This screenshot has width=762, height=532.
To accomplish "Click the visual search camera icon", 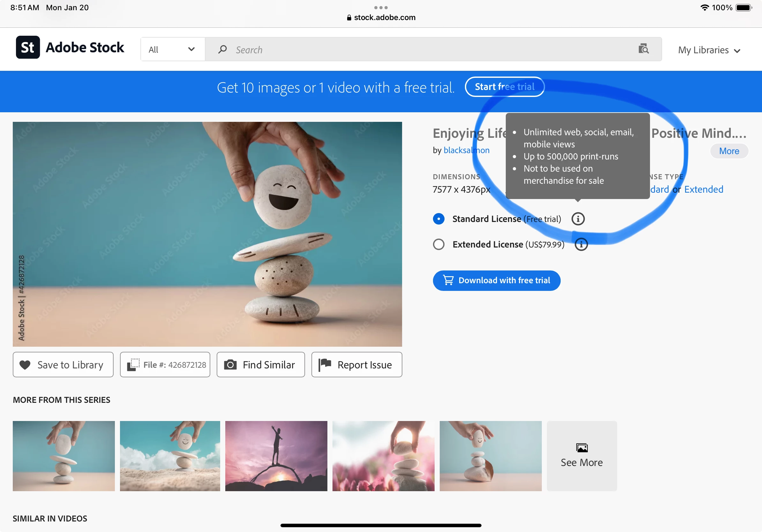I will [x=643, y=49].
